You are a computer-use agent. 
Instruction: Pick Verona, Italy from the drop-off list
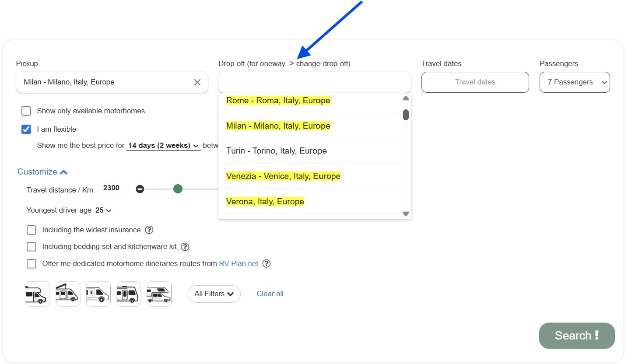click(265, 202)
